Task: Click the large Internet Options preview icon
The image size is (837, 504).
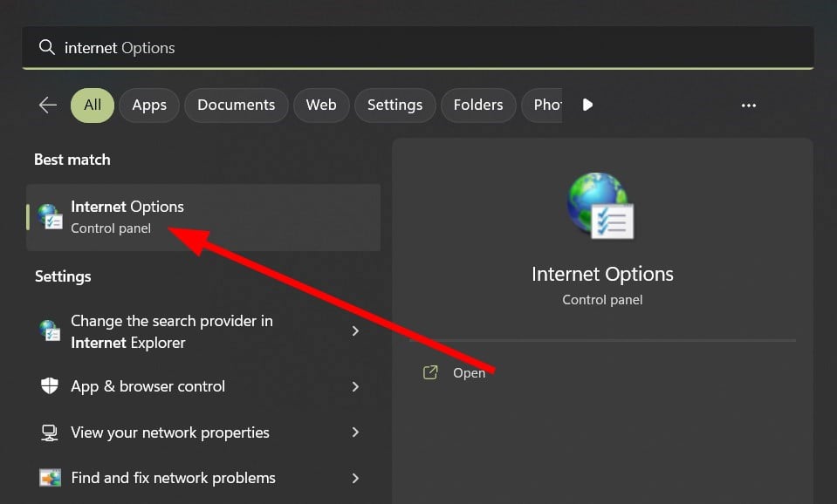Action: click(x=601, y=206)
